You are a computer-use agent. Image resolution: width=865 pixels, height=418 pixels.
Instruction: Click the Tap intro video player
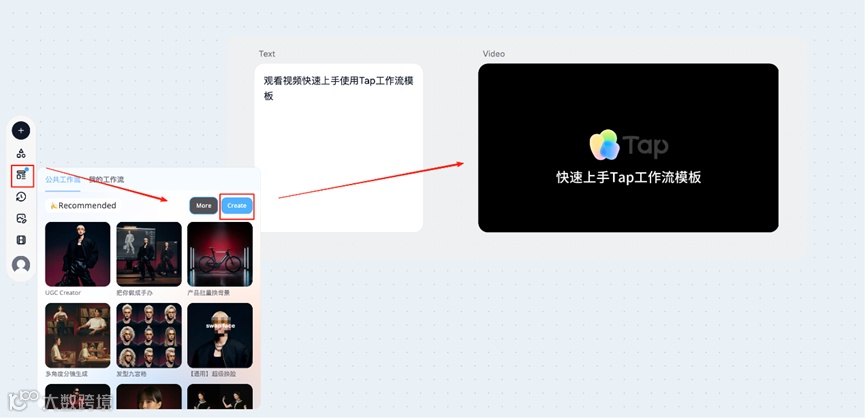628,148
